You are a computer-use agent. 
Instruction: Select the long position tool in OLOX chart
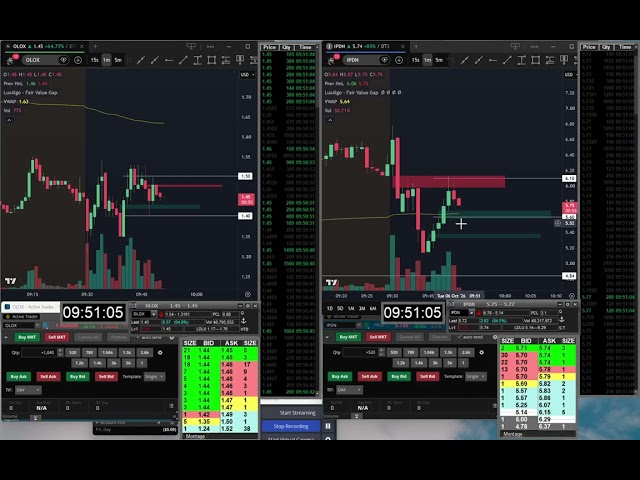(x=240, y=60)
